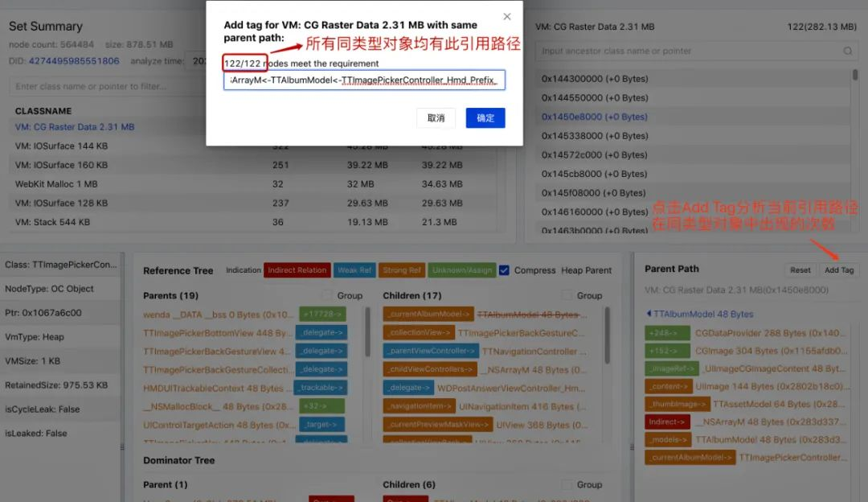Select TTImagePickerBackGestureView parent node
This screenshot has height=502, width=868.
click(216, 352)
